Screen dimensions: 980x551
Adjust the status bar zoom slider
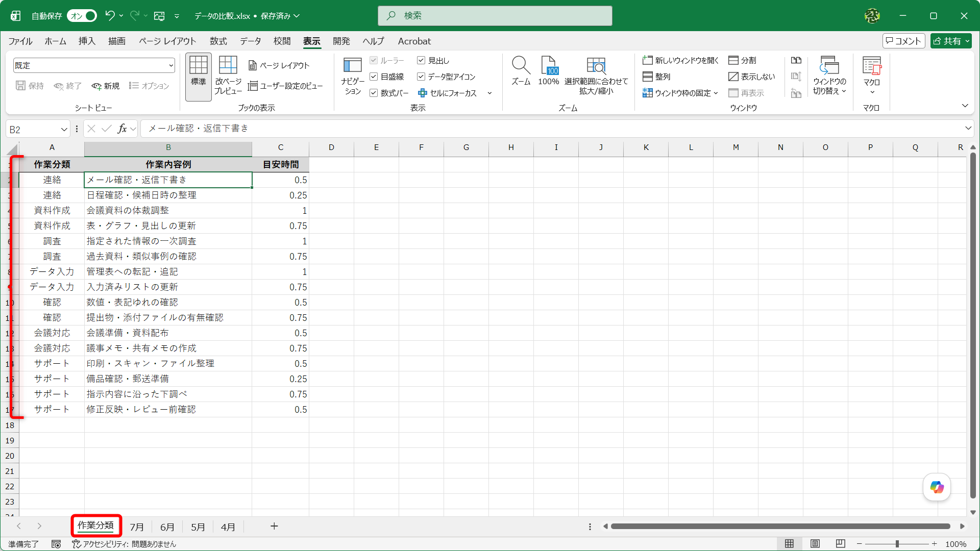point(897,544)
